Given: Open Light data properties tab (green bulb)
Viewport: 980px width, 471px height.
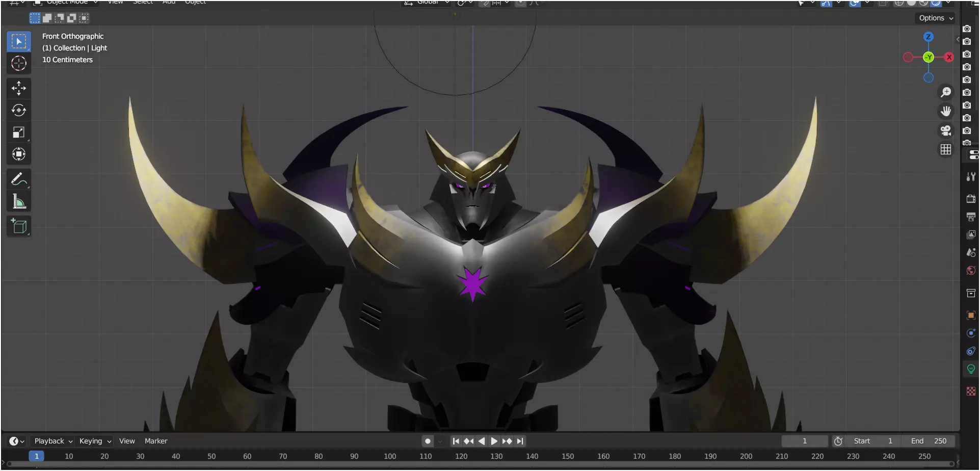Looking at the screenshot, I should [x=971, y=369].
